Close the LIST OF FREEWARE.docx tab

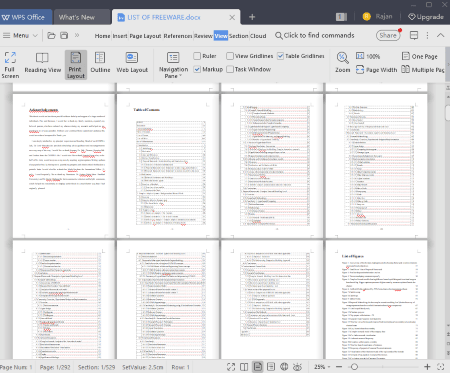click(232, 17)
